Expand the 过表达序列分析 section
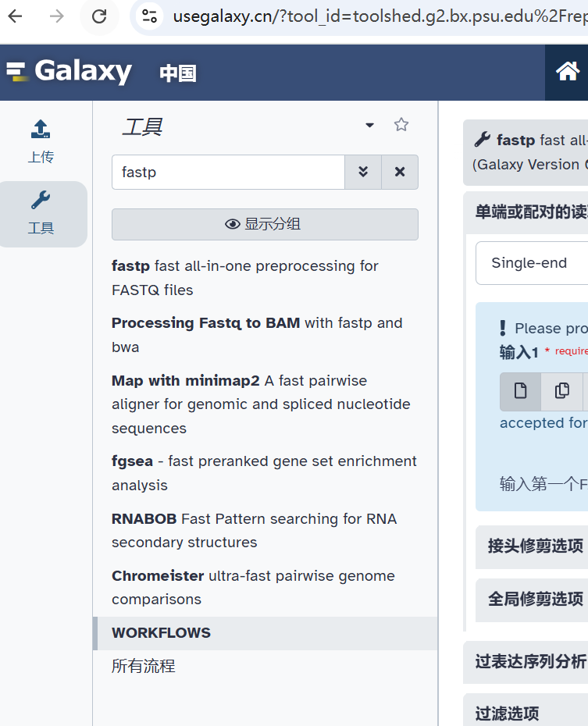The width and height of the screenshot is (588, 726). click(x=526, y=662)
